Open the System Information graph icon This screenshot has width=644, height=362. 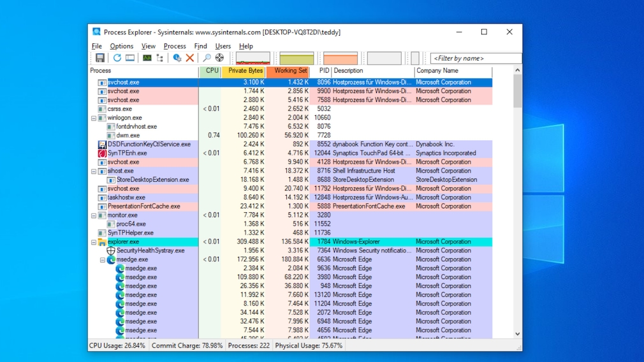click(147, 58)
